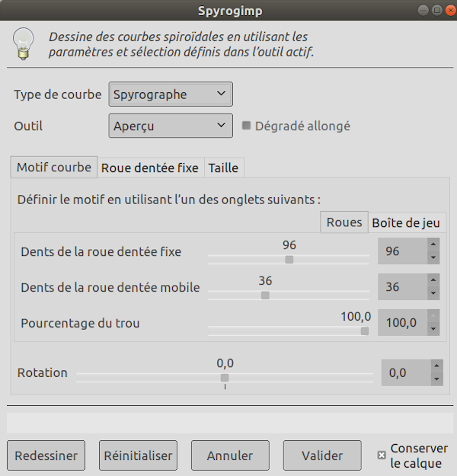Open the Outil dropdown showing Aperçu
The width and height of the screenshot is (457, 476).
[x=171, y=126]
